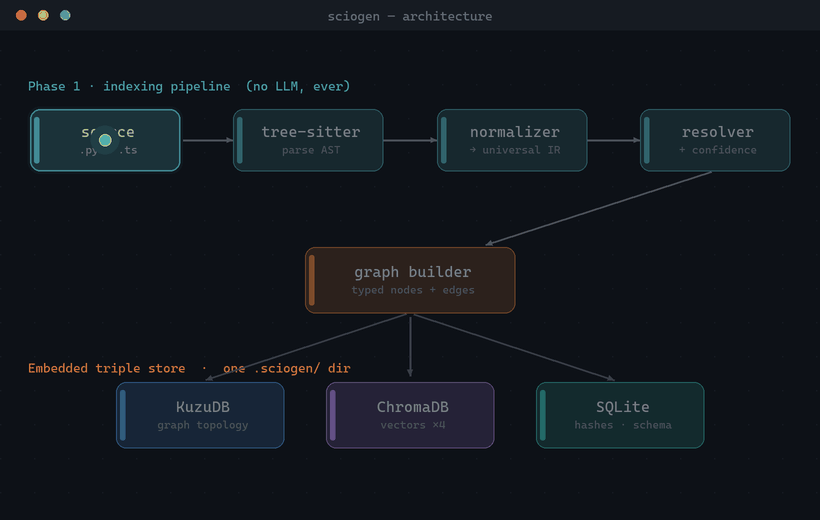Viewport: 820px width, 520px height.
Task: Click the 'sciogen — architecture' window title
Action: coord(409,16)
